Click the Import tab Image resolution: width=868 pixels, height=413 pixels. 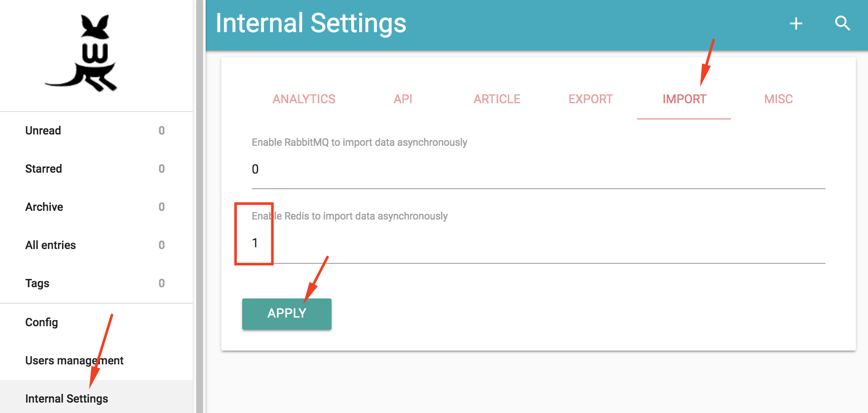point(684,99)
